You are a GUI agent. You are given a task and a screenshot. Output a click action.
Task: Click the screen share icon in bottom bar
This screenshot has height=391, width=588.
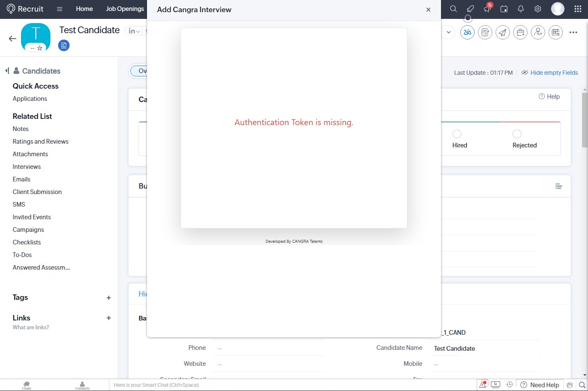click(x=496, y=384)
